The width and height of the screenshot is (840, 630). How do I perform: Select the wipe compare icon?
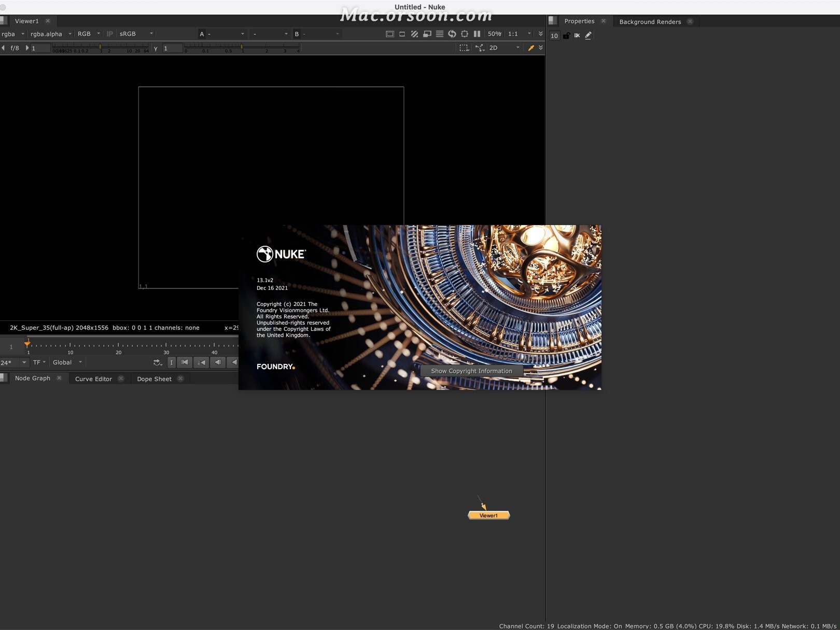pyautogui.click(x=427, y=34)
